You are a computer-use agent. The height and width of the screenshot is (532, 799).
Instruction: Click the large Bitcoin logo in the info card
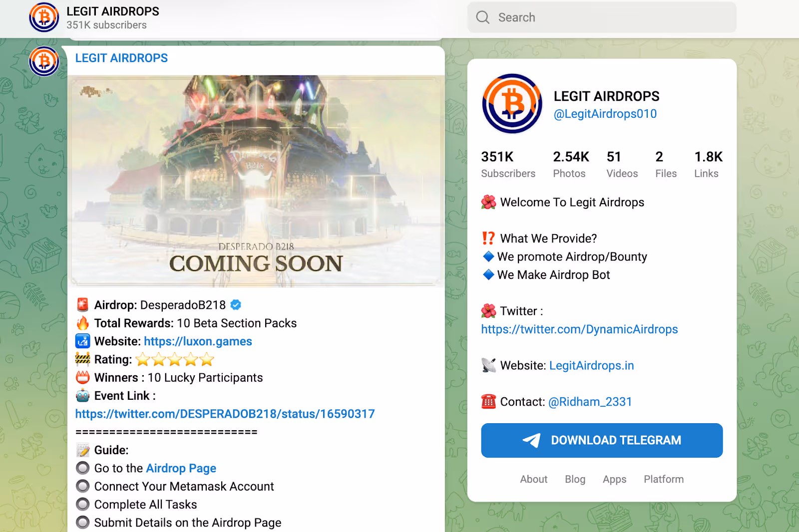(512, 104)
